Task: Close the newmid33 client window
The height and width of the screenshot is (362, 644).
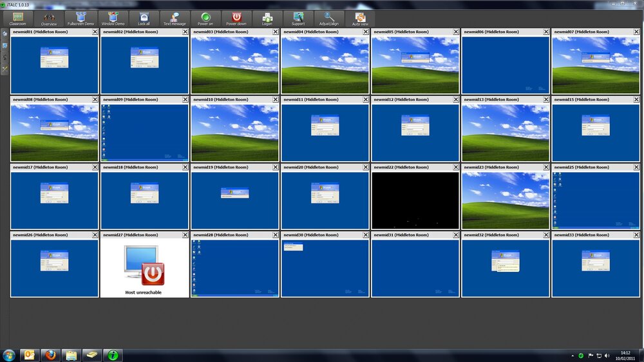Action: [x=636, y=235]
